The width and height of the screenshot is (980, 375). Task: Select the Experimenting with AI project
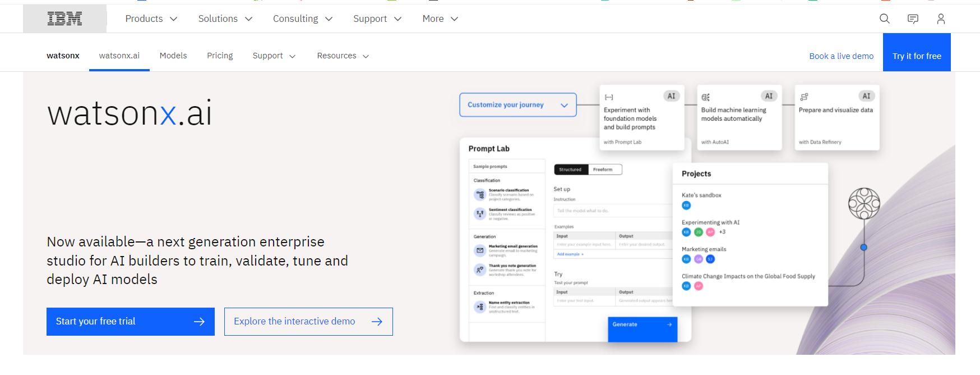click(710, 222)
